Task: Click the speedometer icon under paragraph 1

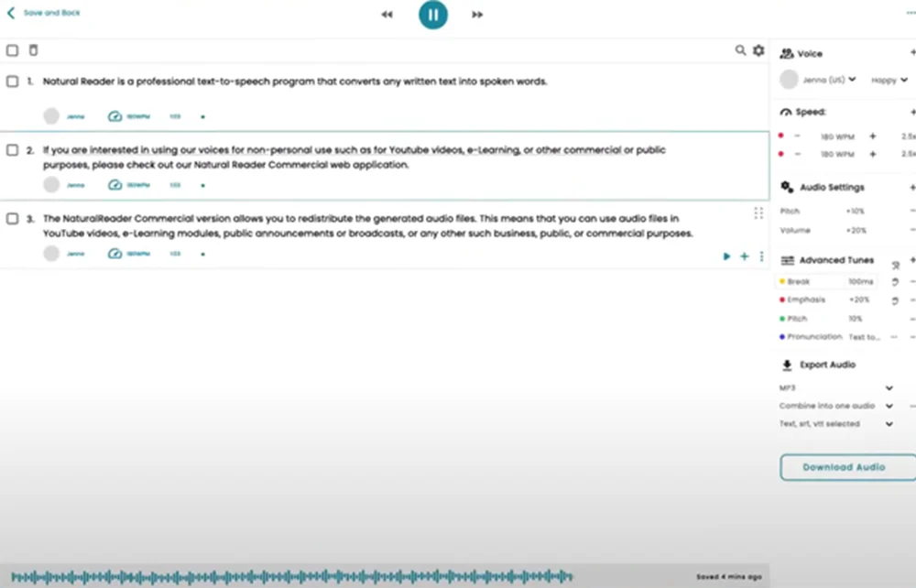Action: click(x=114, y=116)
